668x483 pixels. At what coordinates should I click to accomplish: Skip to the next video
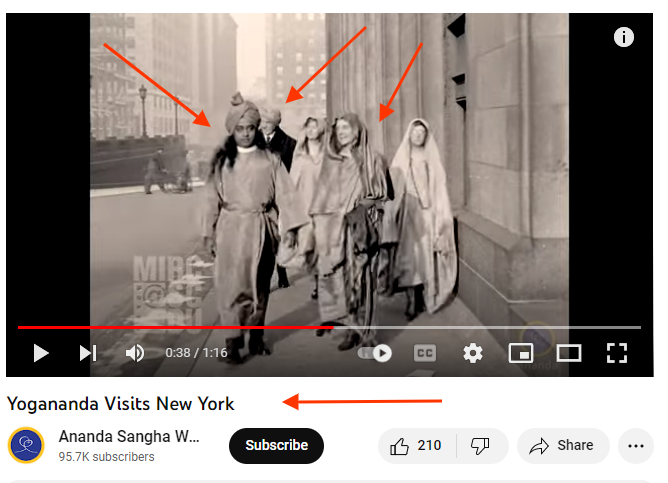click(88, 353)
